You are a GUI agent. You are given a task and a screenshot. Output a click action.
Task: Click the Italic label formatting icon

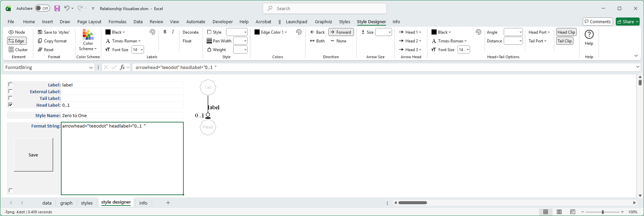tap(173, 32)
